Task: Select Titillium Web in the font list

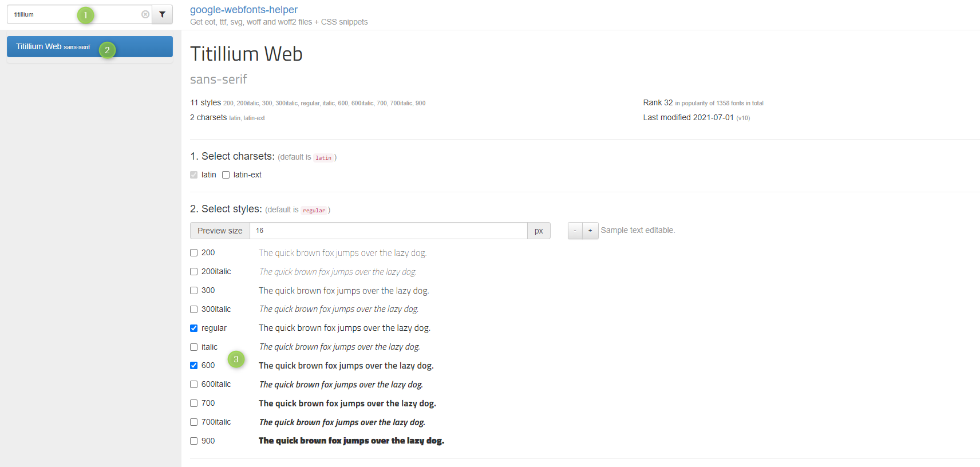Action: [90, 47]
